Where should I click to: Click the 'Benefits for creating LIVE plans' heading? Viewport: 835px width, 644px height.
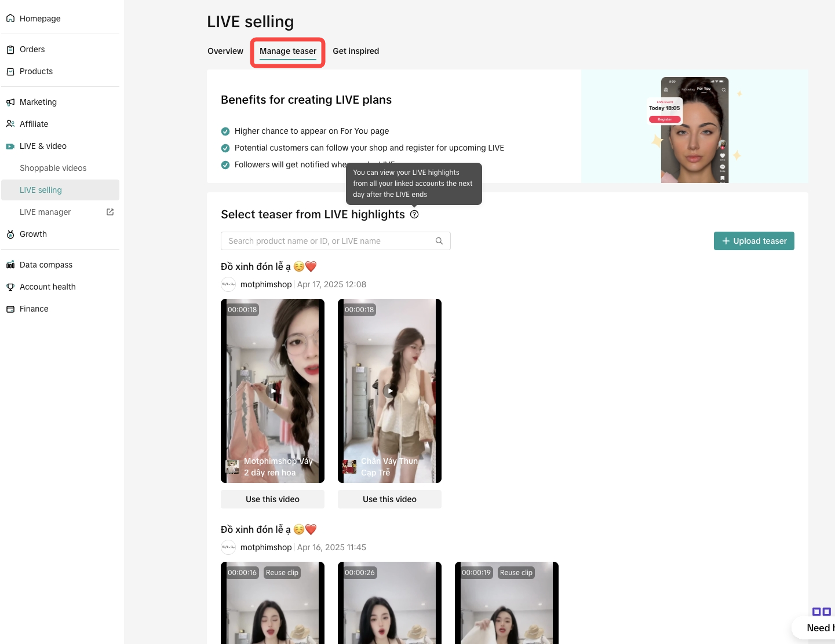(x=306, y=100)
